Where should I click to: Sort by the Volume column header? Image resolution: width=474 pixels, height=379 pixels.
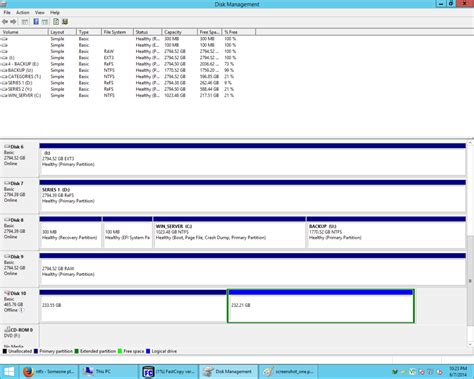[x=24, y=32]
